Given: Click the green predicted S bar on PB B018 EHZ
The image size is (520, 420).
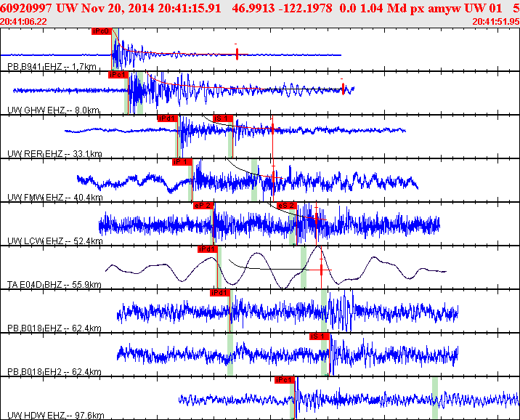Looking at the screenshot, I should (324, 310).
